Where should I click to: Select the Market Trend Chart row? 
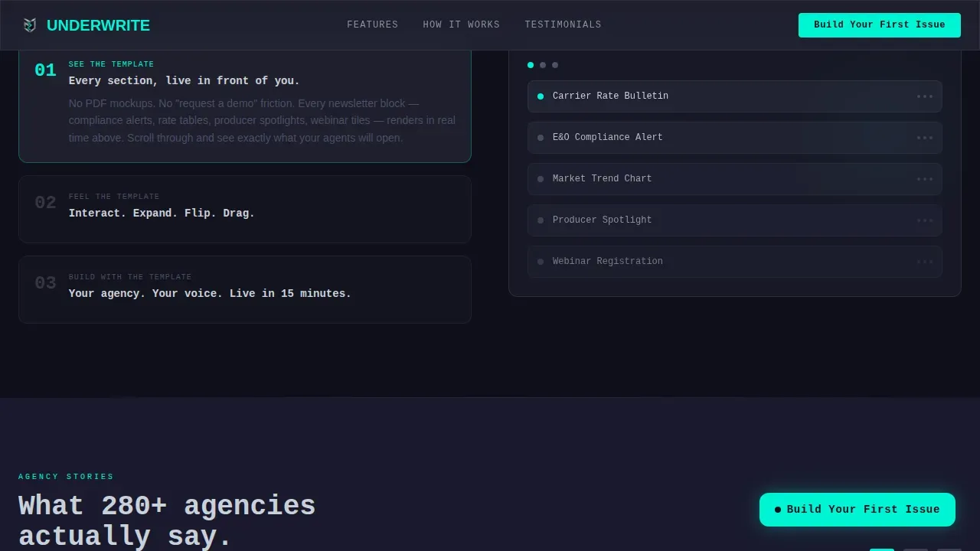735,179
